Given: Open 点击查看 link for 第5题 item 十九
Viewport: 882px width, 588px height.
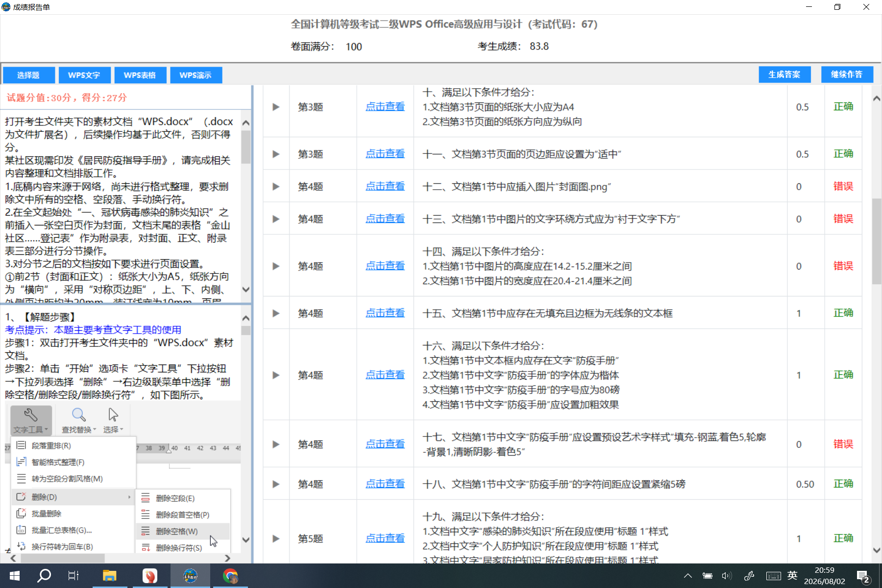Looking at the screenshot, I should [x=385, y=539].
